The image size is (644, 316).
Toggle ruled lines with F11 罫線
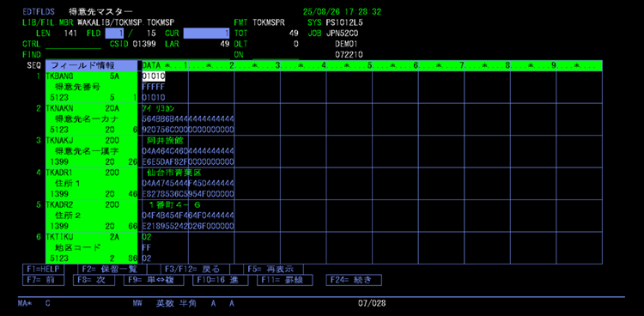click(x=285, y=280)
